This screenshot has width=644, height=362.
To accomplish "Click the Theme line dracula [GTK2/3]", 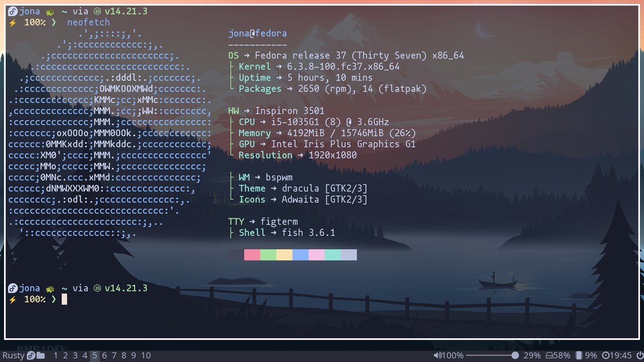I will (298, 189).
